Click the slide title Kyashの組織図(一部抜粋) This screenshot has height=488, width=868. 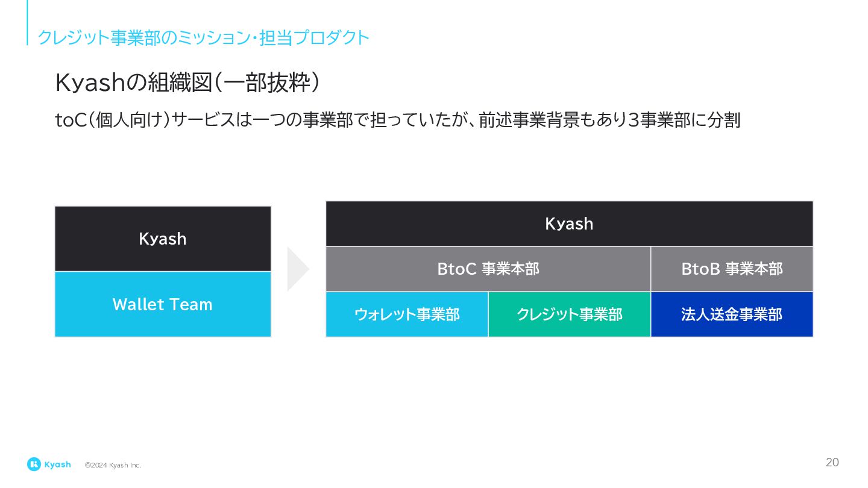[187, 83]
